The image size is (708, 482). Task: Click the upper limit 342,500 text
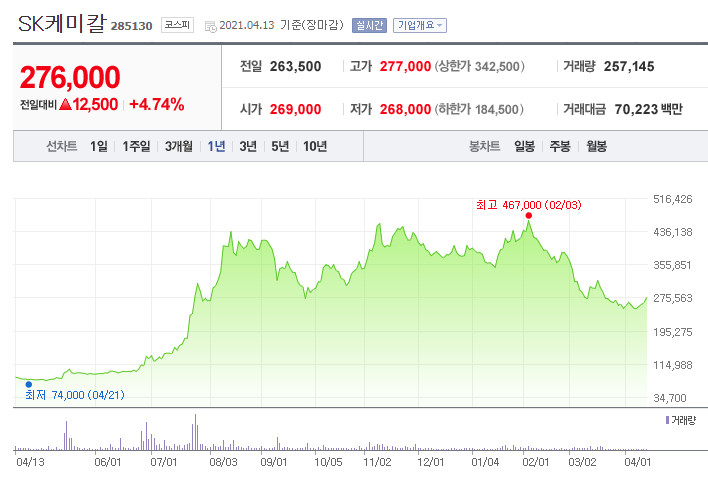479,66
